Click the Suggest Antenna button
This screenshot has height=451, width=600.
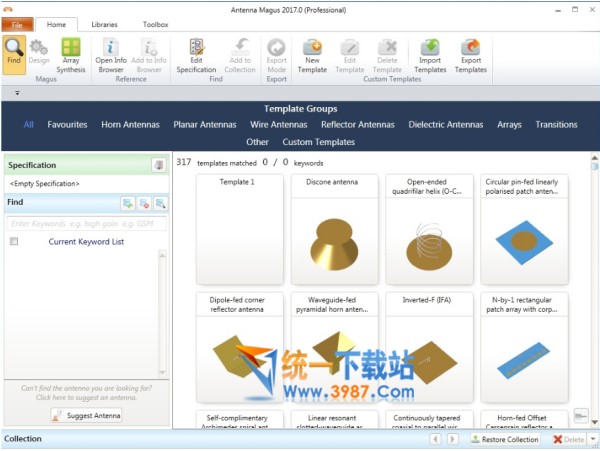(86, 415)
